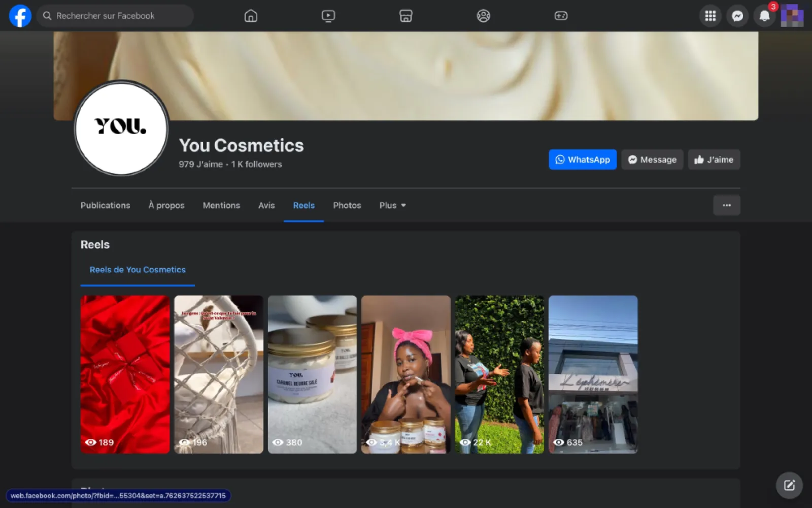Like the page with J'aime button
This screenshot has height=508, width=812.
(x=714, y=160)
